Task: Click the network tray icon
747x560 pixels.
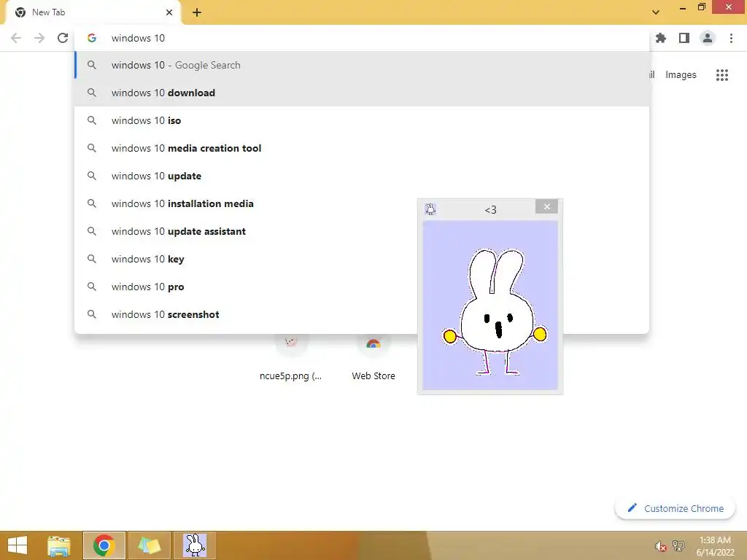Action: coord(678,545)
